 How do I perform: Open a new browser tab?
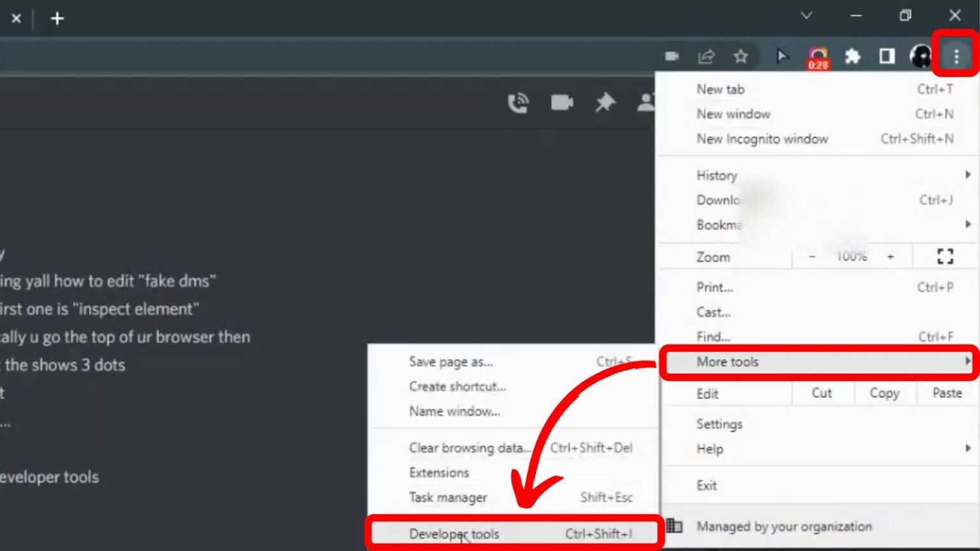57,18
